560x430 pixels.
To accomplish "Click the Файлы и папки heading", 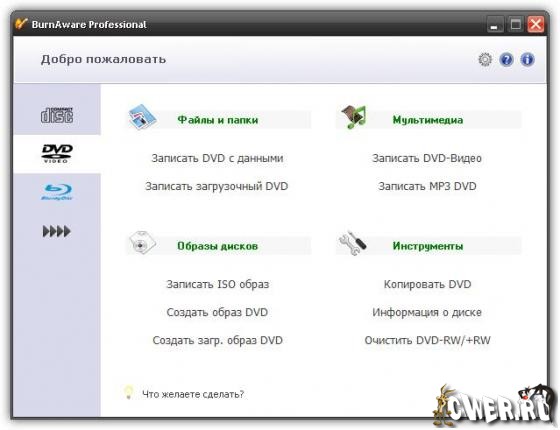I will coord(218,120).
